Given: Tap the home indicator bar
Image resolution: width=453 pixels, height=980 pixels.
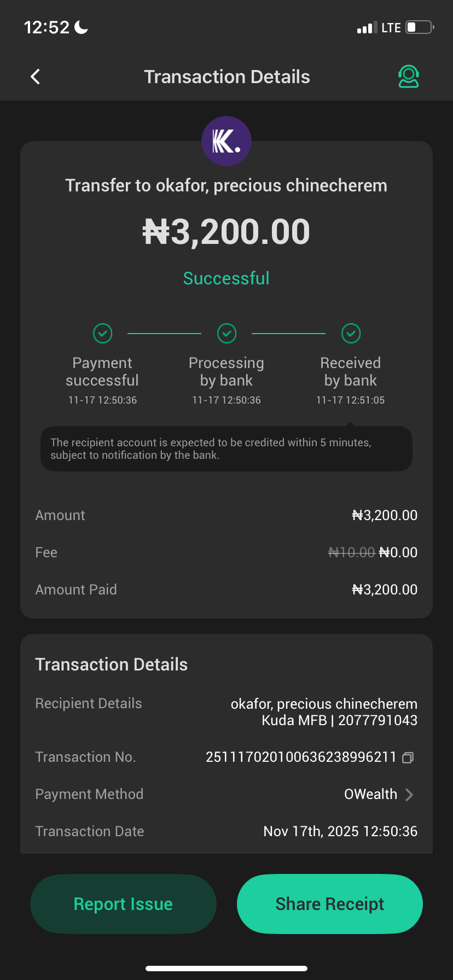Looking at the screenshot, I should click(x=226, y=969).
